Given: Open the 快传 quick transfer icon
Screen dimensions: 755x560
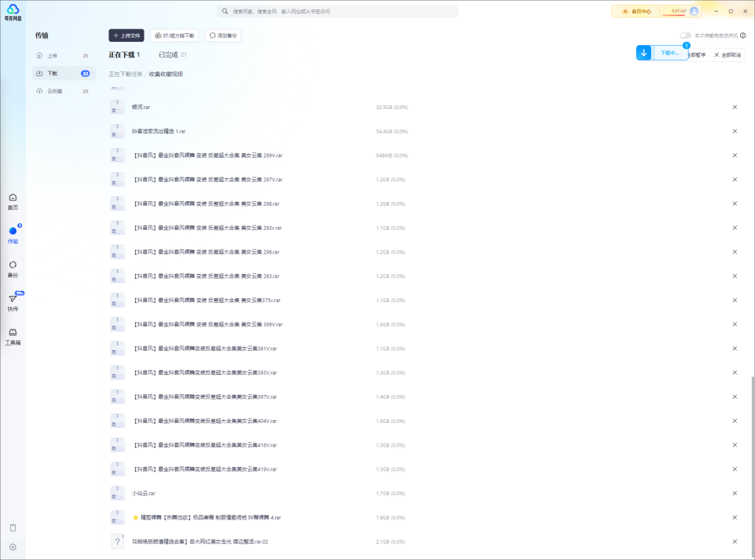Looking at the screenshot, I should click(13, 301).
